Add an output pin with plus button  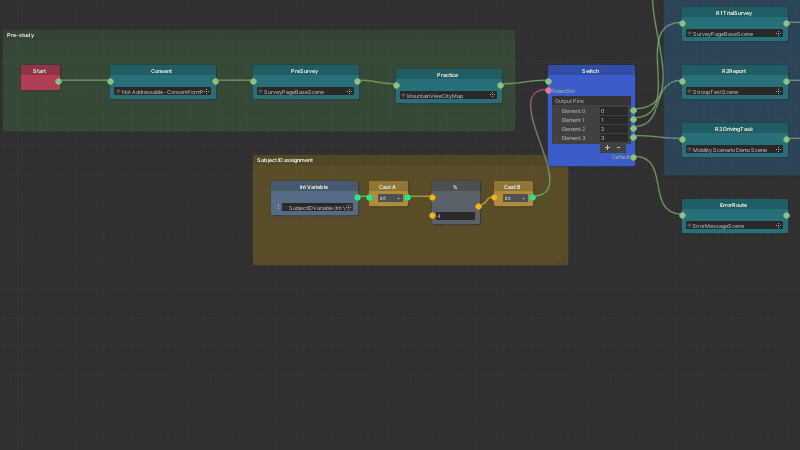pyautogui.click(x=607, y=147)
